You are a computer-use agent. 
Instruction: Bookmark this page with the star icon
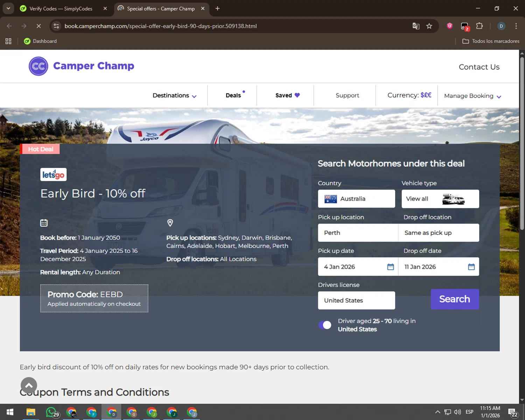pos(429,26)
